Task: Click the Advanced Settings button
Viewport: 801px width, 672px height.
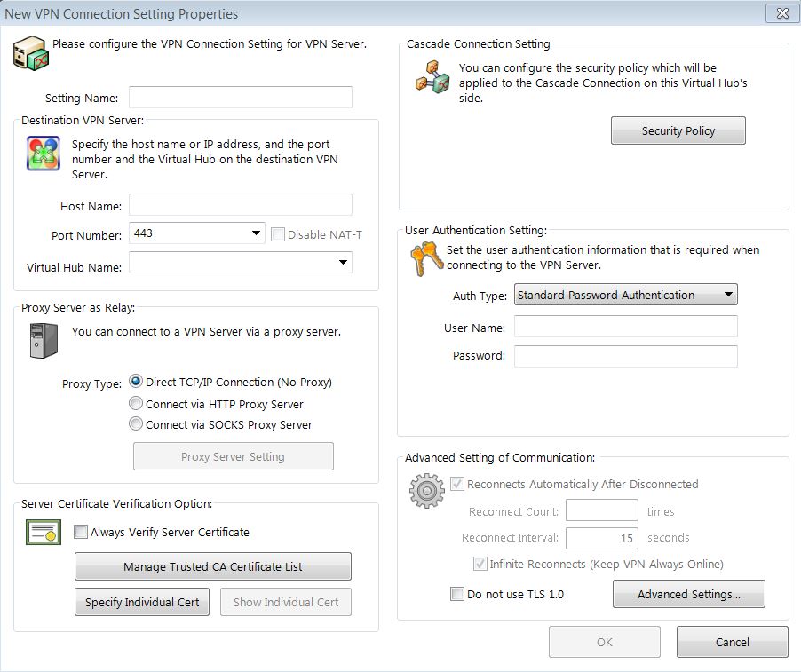Action: (688, 594)
